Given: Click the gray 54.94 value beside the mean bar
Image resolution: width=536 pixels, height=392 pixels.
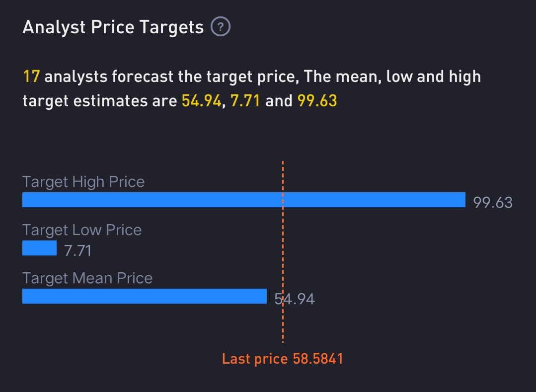Looking at the screenshot, I should [295, 299].
